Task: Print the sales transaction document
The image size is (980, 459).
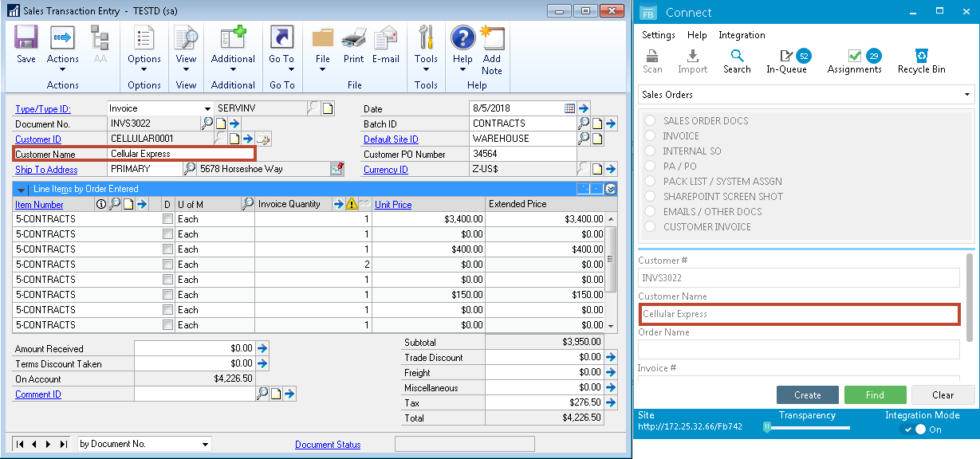Action: (x=353, y=45)
